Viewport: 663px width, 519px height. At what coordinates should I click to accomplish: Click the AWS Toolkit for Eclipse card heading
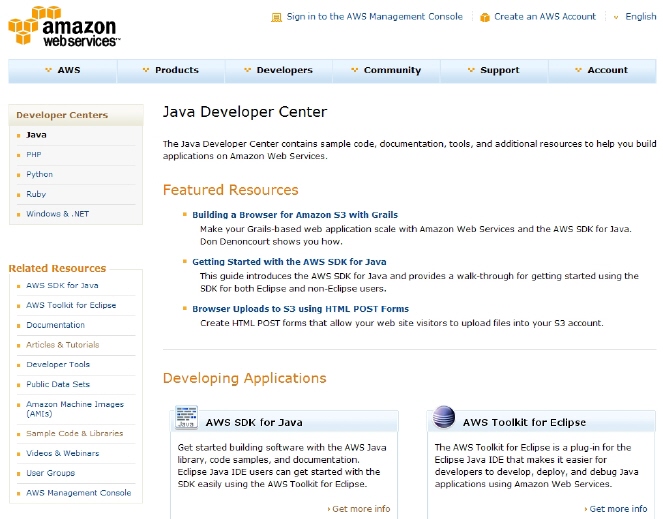pyautogui.click(x=524, y=423)
